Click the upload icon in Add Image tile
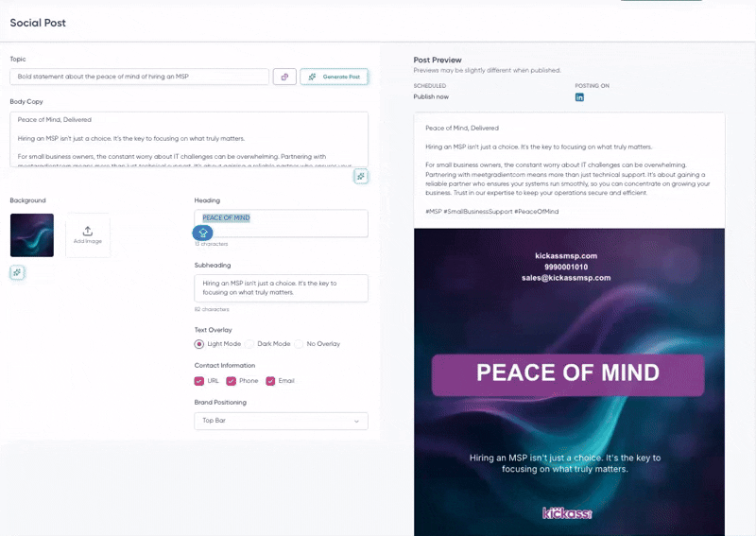Screen dimensions: 756x536 88,231
